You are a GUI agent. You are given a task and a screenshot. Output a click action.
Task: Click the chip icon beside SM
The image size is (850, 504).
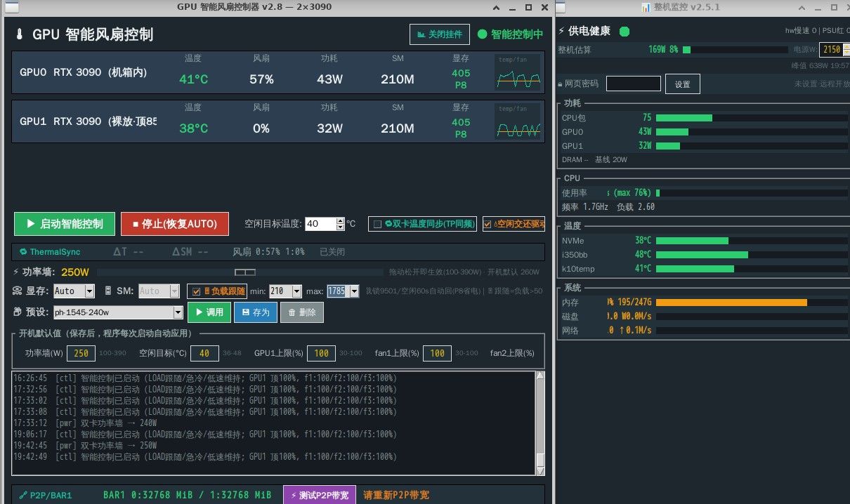click(x=108, y=291)
